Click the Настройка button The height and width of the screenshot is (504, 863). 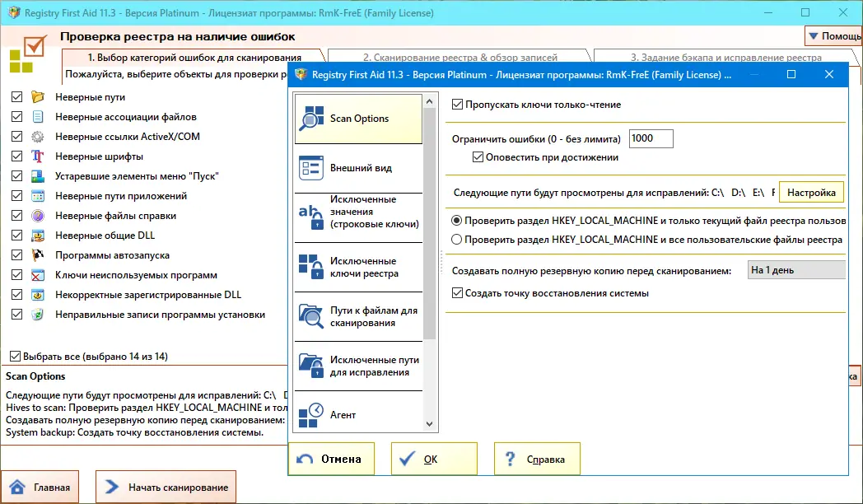[x=811, y=192]
